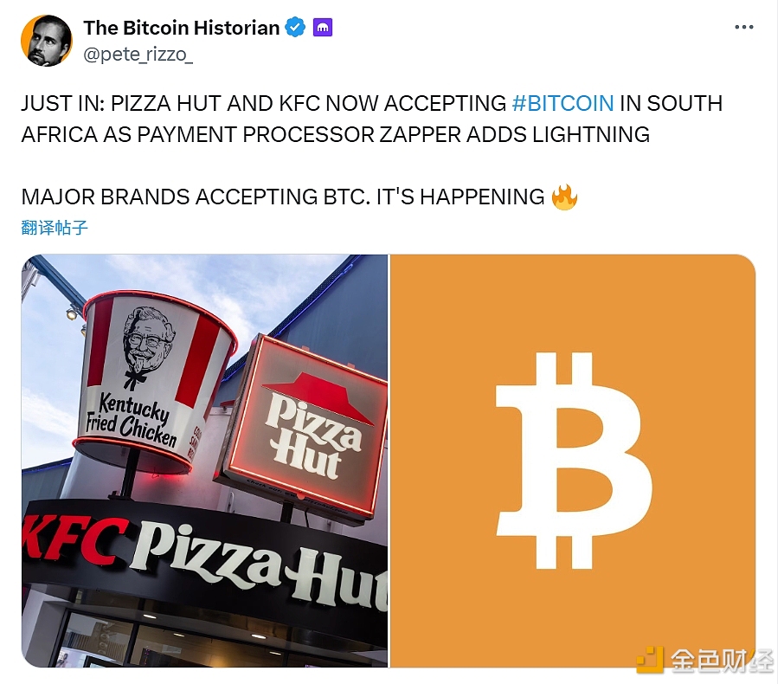The image size is (784, 684).
Task: Click the translate post link
Action: tap(55, 228)
